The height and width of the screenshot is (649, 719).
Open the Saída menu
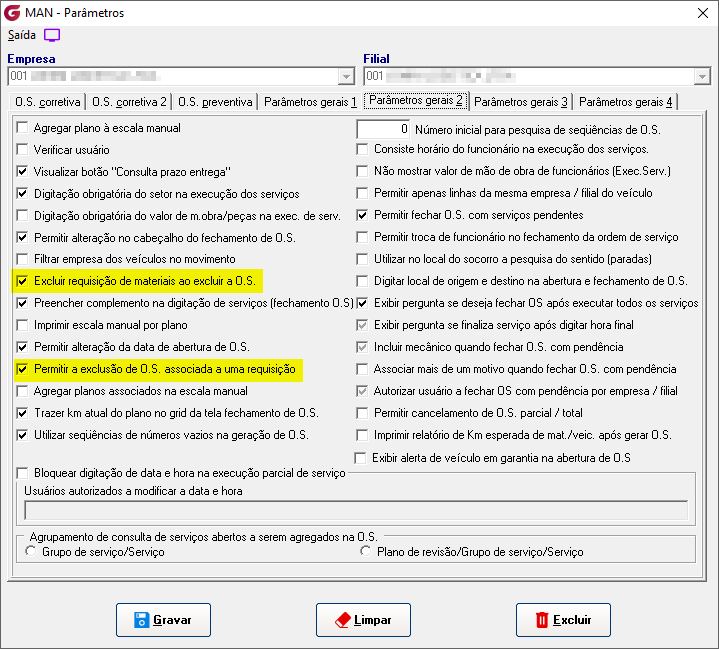tap(22, 35)
